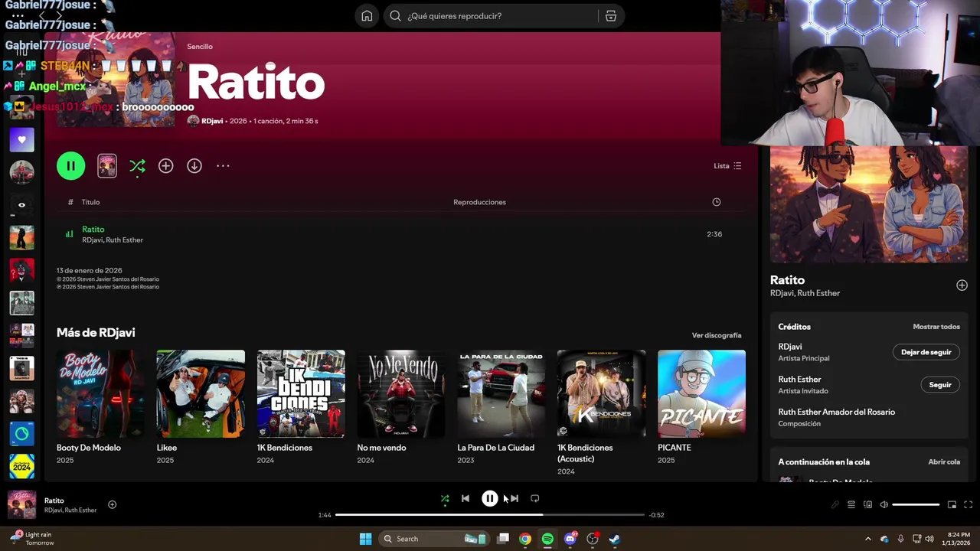This screenshot has width=980, height=551.
Task: Pause playback in bottom player bar
Action: pyautogui.click(x=489, y=499)
